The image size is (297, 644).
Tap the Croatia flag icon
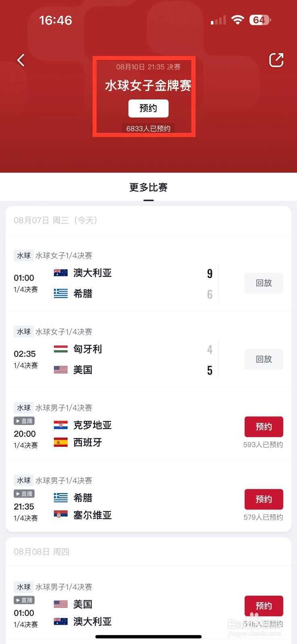(x=61, y=425)
